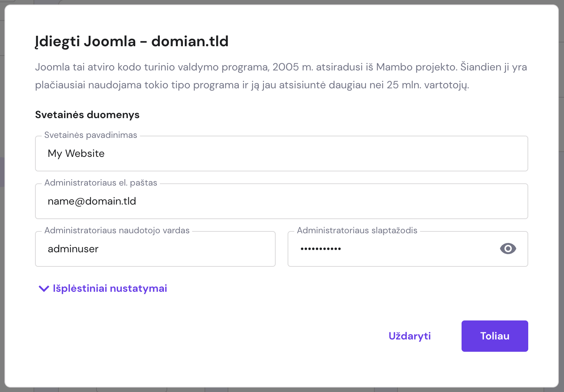Click the masked password dots
The height and width of the screenshot is (392, 564).
(321, 249)
